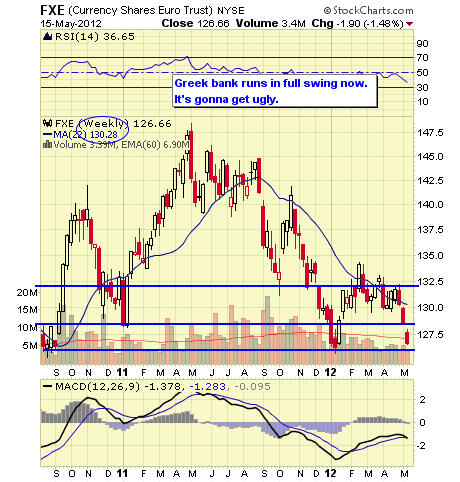Click the 'RSI(14) 36.65' indicator label
Viewport: 460px width, 482px height.
[x=95, y=36]
